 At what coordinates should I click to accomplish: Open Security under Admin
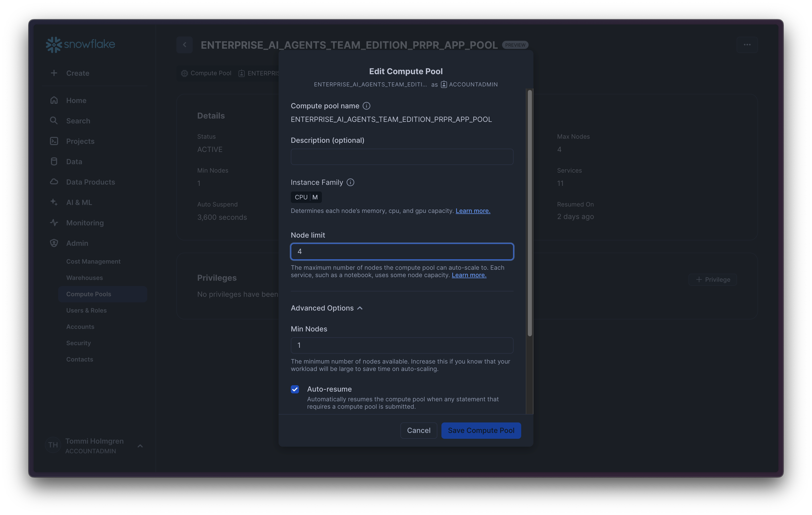[x=78, y=343]
